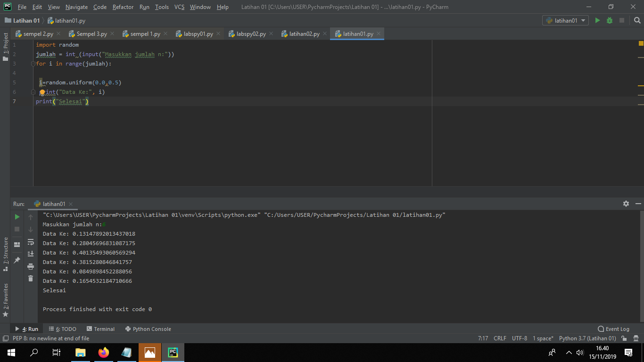Image resolution: width=644 pixels, height=362 pixels.
Task: Open the indent setting '1 space*'
Action: [x=543, y=338]
